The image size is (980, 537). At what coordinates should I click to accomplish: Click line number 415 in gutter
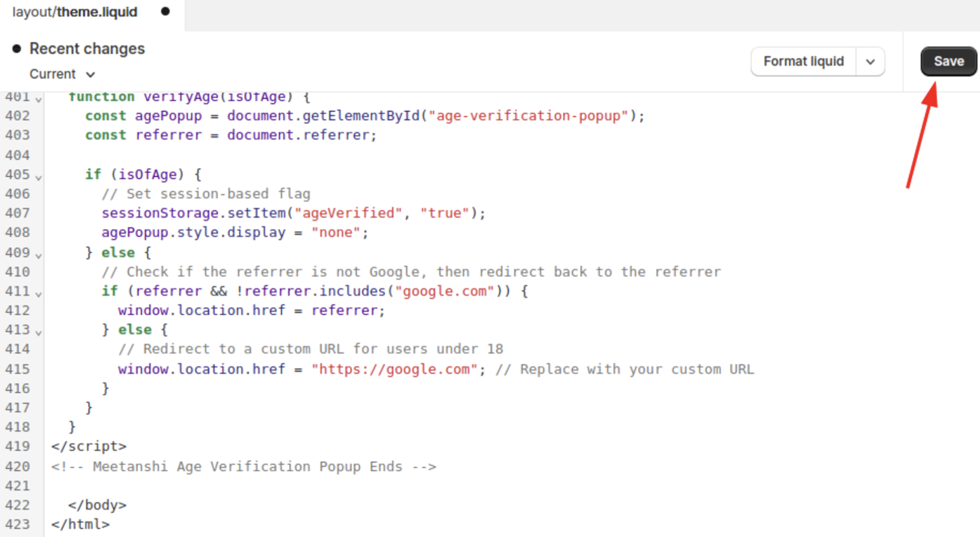coord(17,369)
